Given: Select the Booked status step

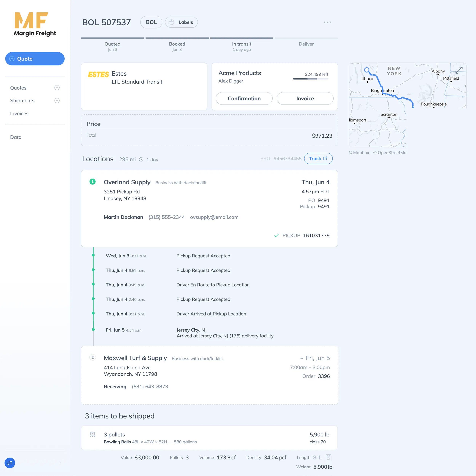Looking at the screenshot, I should click(177, 45).
